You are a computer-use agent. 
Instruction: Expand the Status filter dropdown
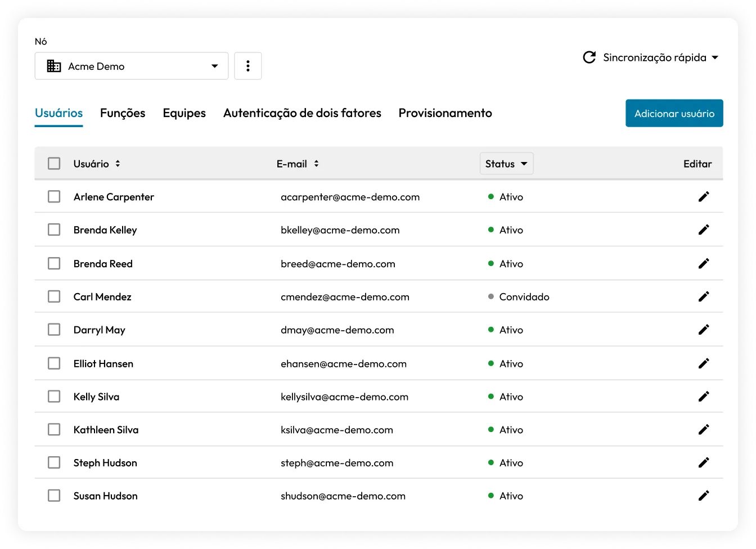tap(506, 164)
